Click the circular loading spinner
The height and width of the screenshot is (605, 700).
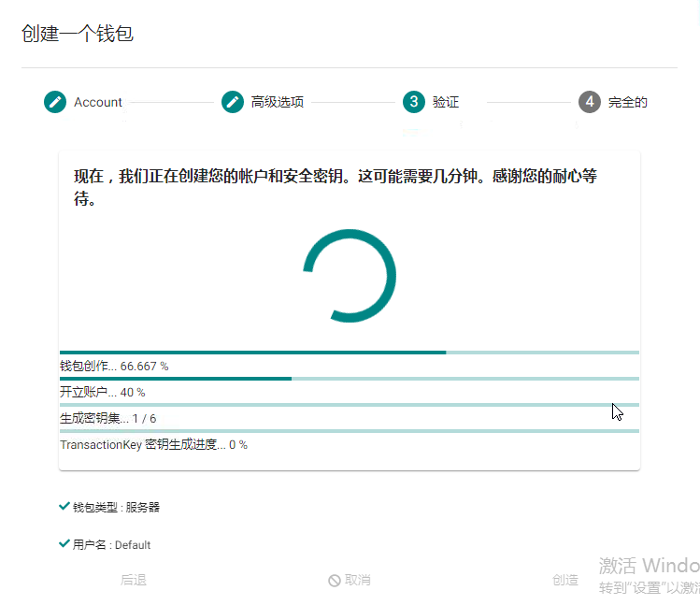click(x=350, y=276)
